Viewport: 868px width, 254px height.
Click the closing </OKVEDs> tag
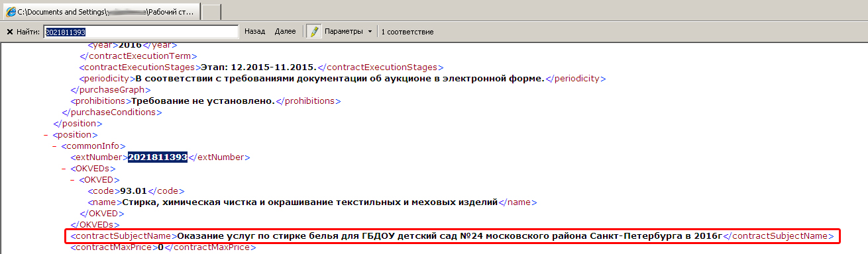tap(95, 225)
